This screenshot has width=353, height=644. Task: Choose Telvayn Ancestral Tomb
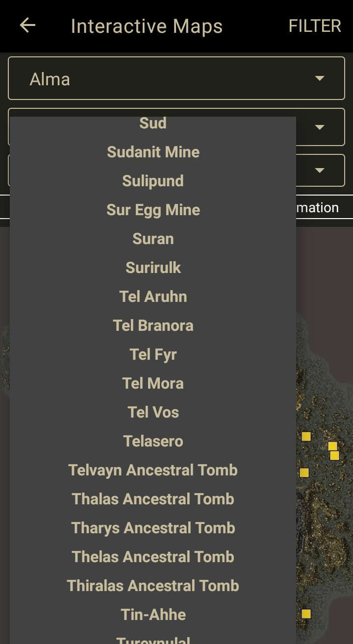(153, 470)
